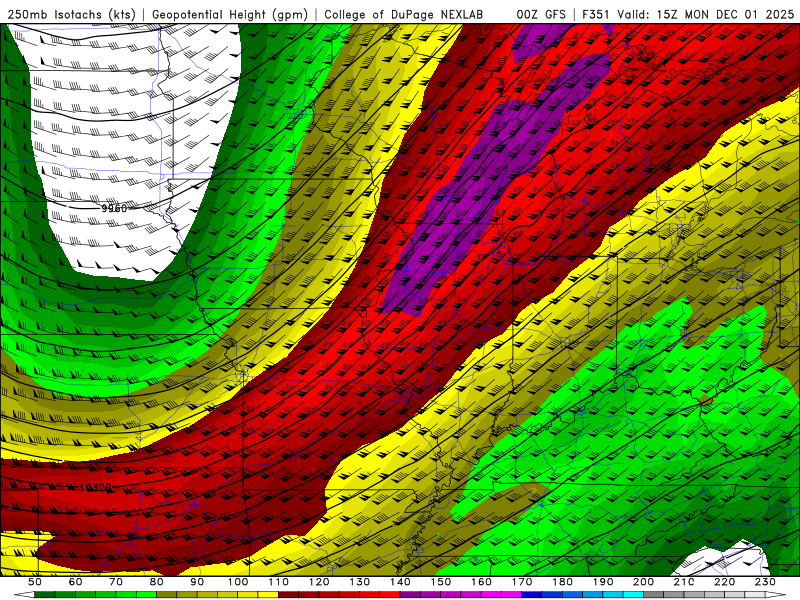Click the 160 value on the legend
This screenshot has height=600, width=800.
(x=481, y=582)
